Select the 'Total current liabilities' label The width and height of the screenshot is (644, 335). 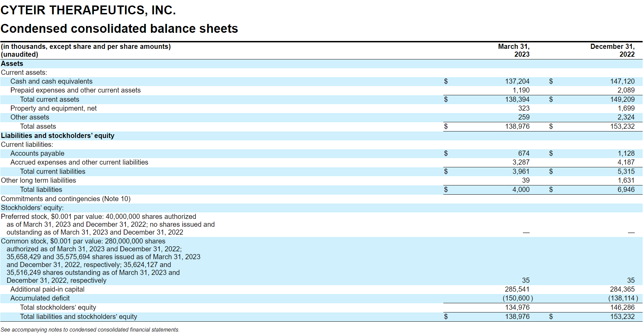point(53,171)
